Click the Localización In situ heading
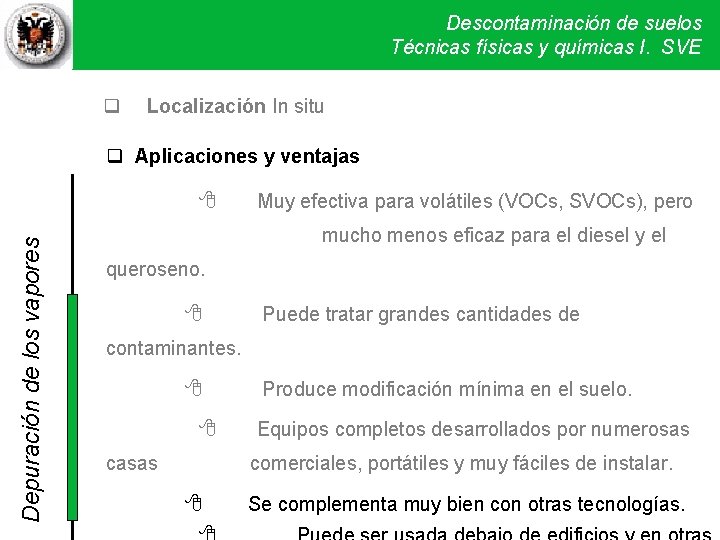 [235, 106]
